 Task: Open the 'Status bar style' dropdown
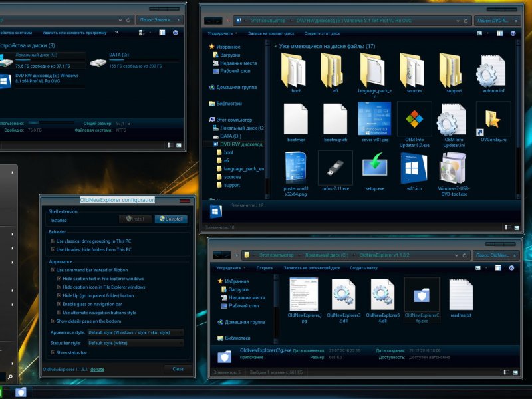pyautogui.click(x=136, y=343)
